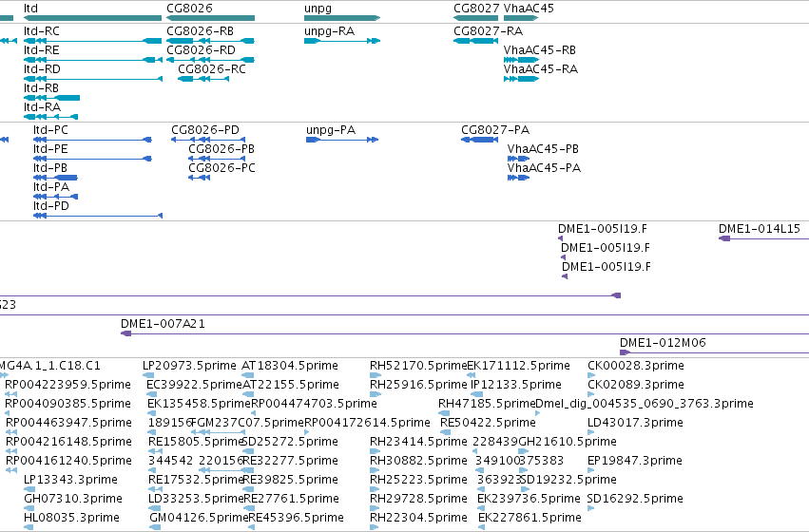The height and width of the screenshot is (532, 809).
Task: Click transcript unpg-RA
Action: pos(329,31)
